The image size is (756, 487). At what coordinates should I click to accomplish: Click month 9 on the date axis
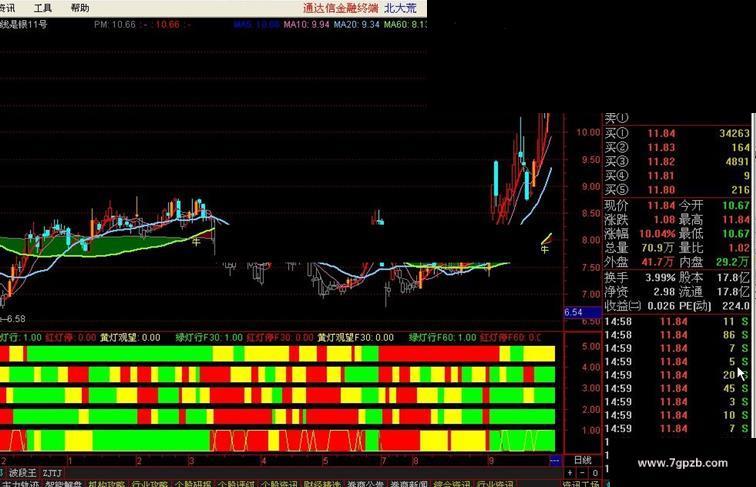tap(491, 461)
